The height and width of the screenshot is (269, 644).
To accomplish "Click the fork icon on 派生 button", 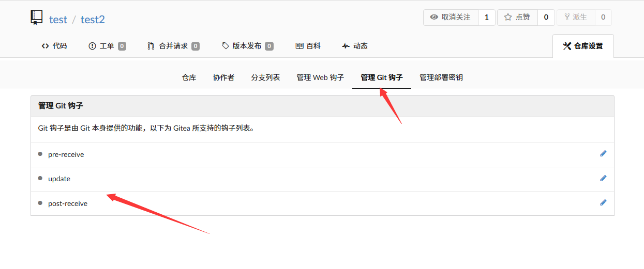I will click(567, 18).
